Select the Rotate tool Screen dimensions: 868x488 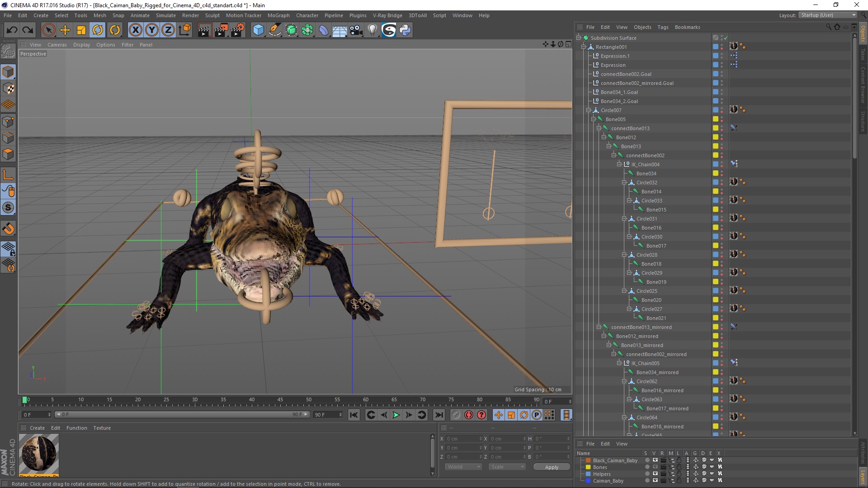point(98,30)
